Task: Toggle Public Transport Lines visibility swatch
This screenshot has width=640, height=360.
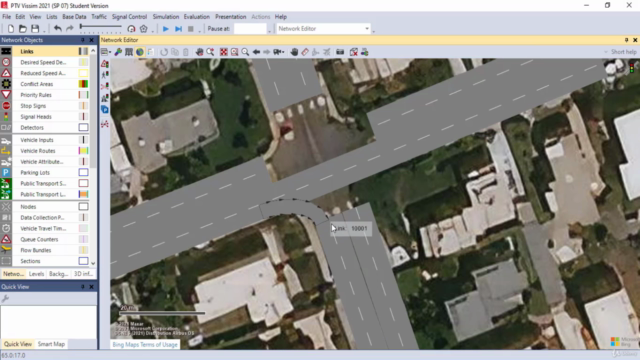Action: tap(83, 194)
